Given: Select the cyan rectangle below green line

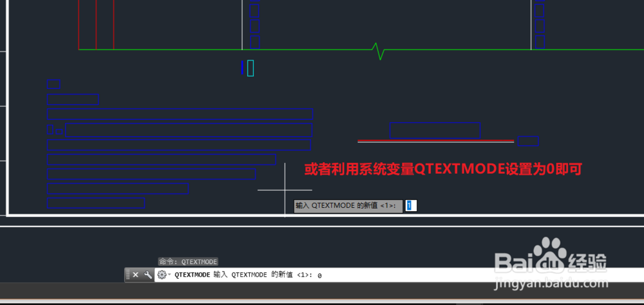Looking at the screenshot, I should pyautogui.click(x=251, y=68).
